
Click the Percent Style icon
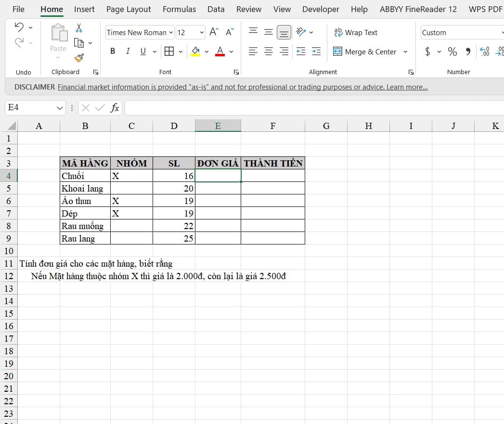[x=452, y=51]
